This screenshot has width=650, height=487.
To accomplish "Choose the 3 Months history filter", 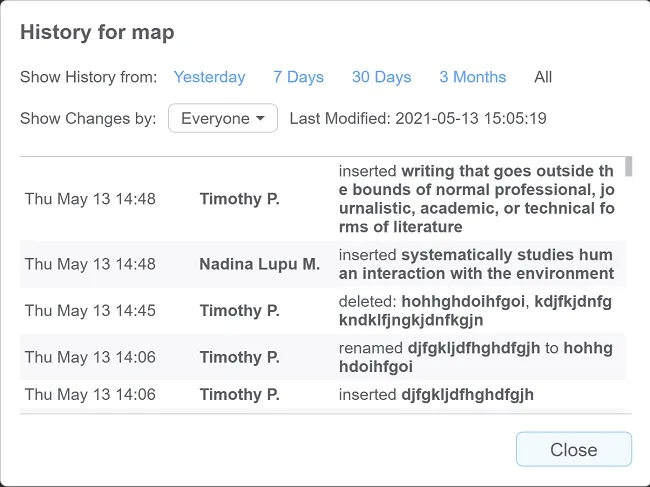I will [x=472, y=77].
